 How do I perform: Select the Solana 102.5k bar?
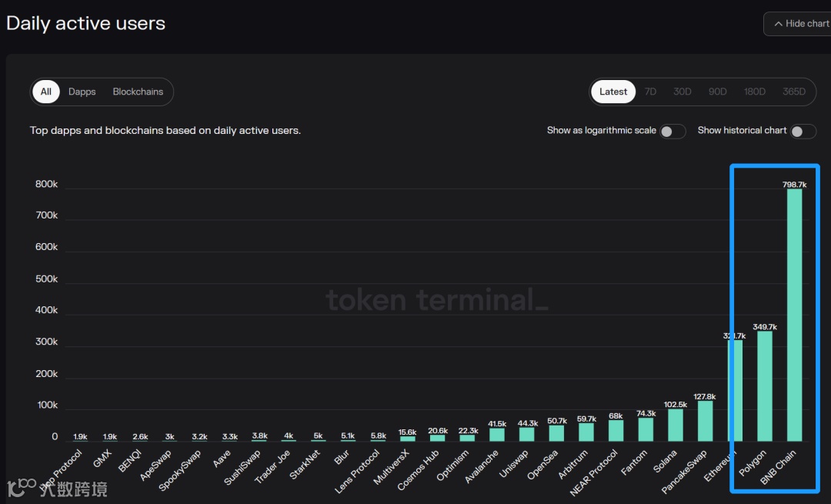676,425
